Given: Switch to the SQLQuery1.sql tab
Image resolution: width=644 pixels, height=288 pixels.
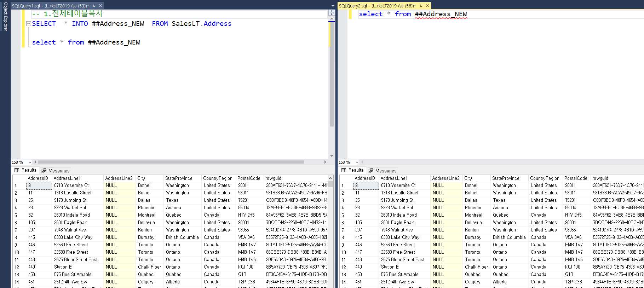Looking at the screenshot, I should point(50,6).
